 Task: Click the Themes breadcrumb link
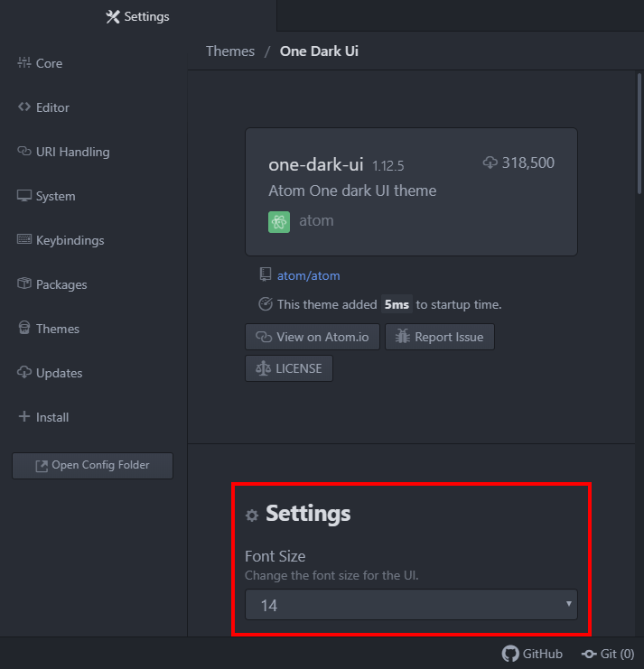click(x=230, y=51)
